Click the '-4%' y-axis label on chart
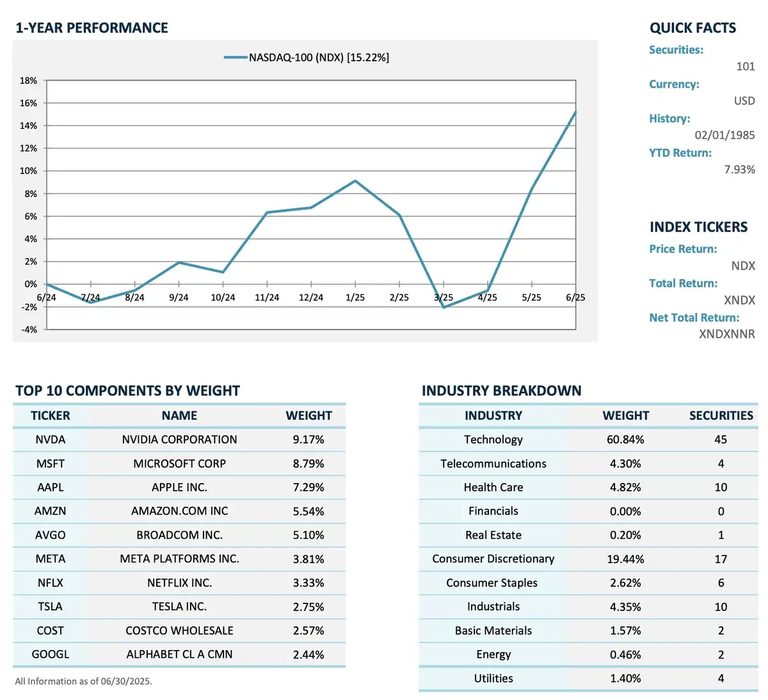The height and width of the screenshot is (700, 768). coord(29,330)
